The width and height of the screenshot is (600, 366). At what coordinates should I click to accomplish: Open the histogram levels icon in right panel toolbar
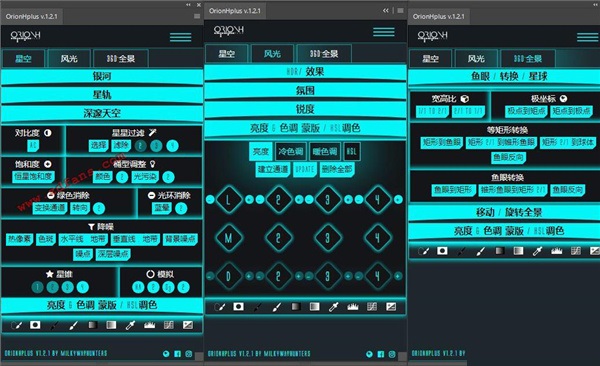[x=557, y=251]
